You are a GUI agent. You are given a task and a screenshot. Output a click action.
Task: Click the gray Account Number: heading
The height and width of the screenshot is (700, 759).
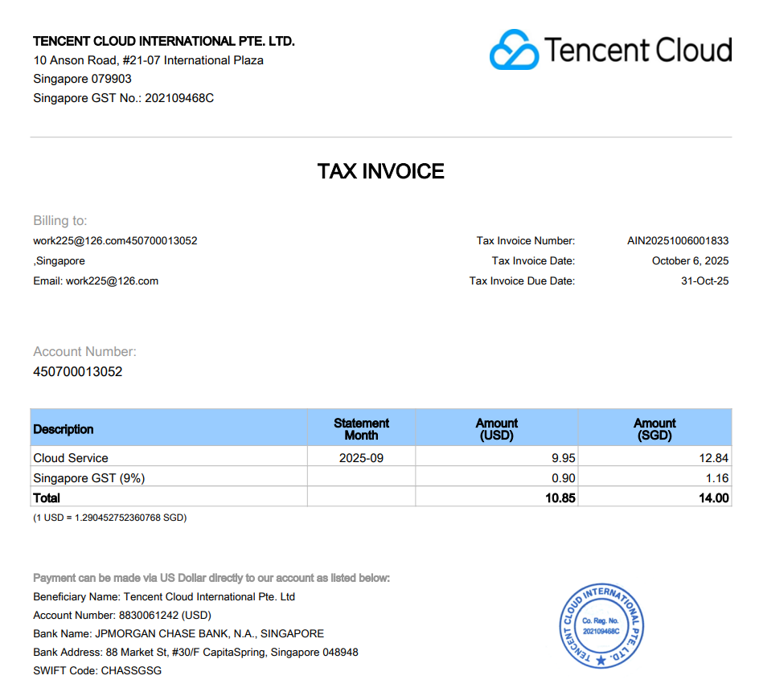(84, 352)
